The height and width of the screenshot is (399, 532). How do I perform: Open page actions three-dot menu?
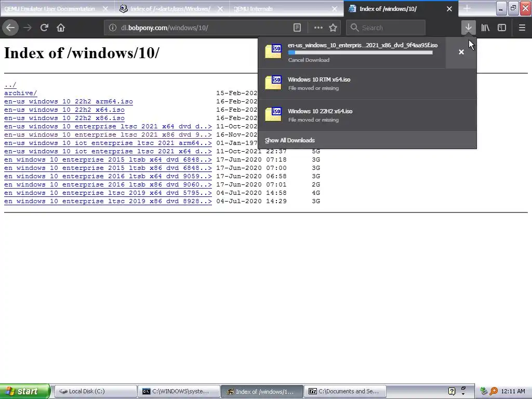coord(318,28)
